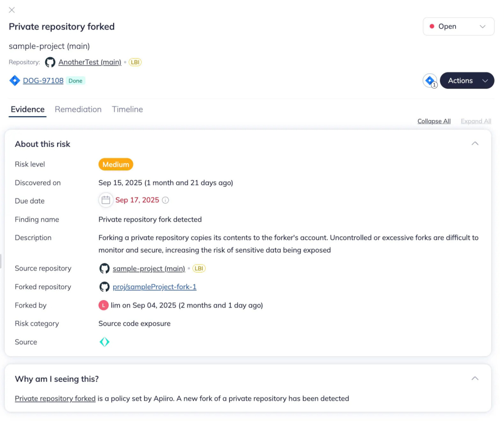Open the due date calendar icon

tap(105, 200)
